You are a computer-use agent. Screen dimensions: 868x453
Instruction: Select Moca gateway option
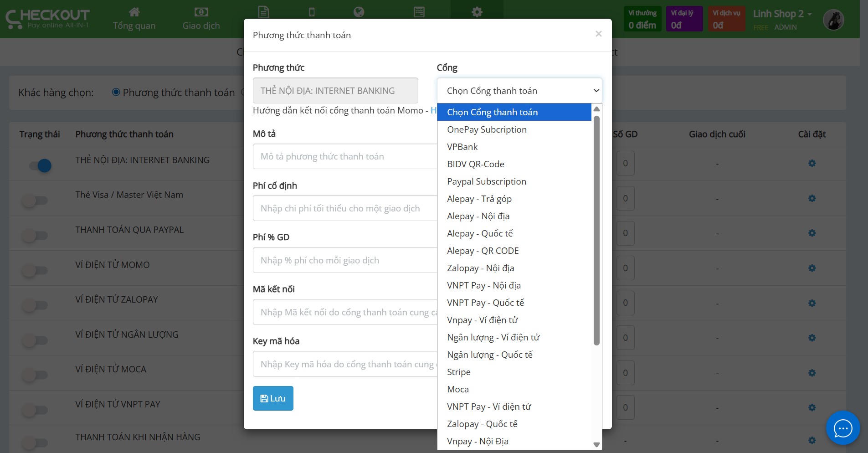(514, 389)
